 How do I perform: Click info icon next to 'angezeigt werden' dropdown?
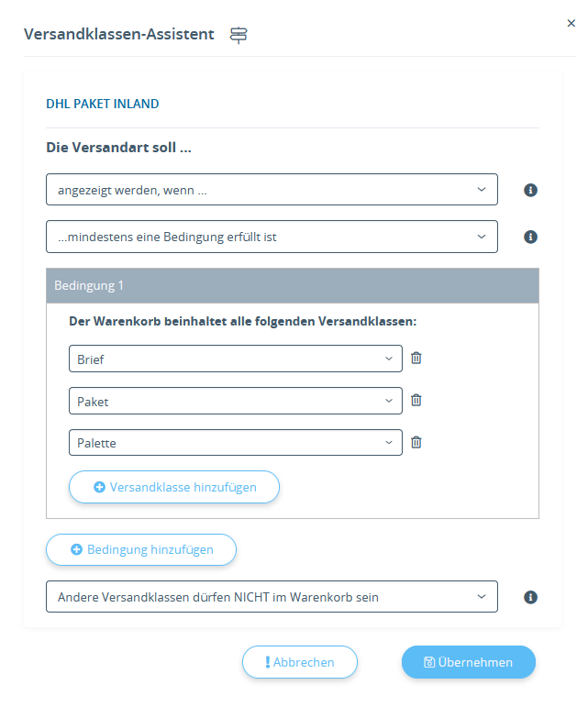pyautogui.click(x=530, y=191)
